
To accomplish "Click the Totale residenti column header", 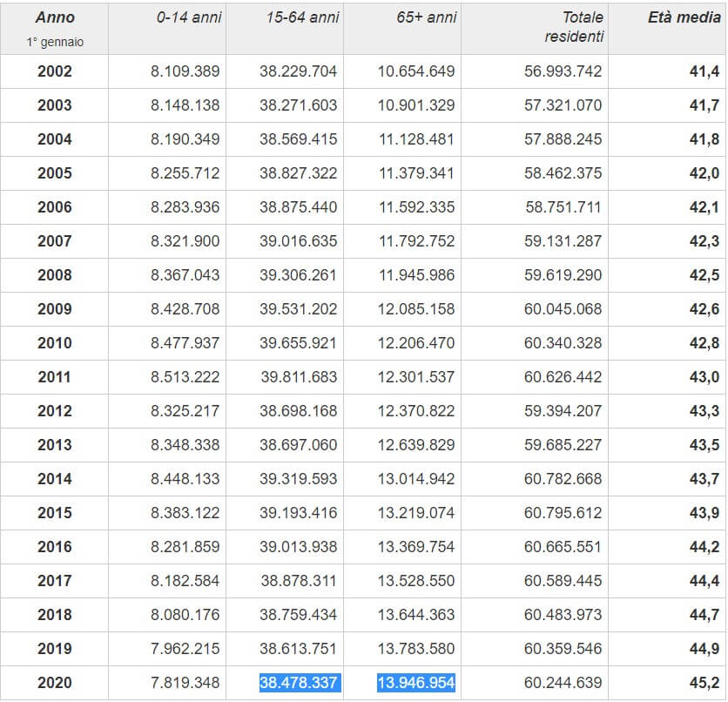I will click(x=573, y=27).
